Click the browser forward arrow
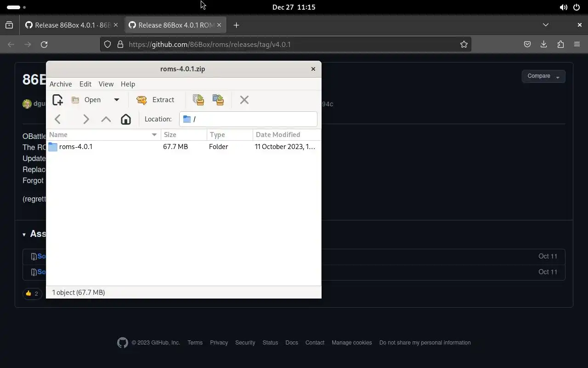Screen dimensions: 588x368 click(28, 45)
